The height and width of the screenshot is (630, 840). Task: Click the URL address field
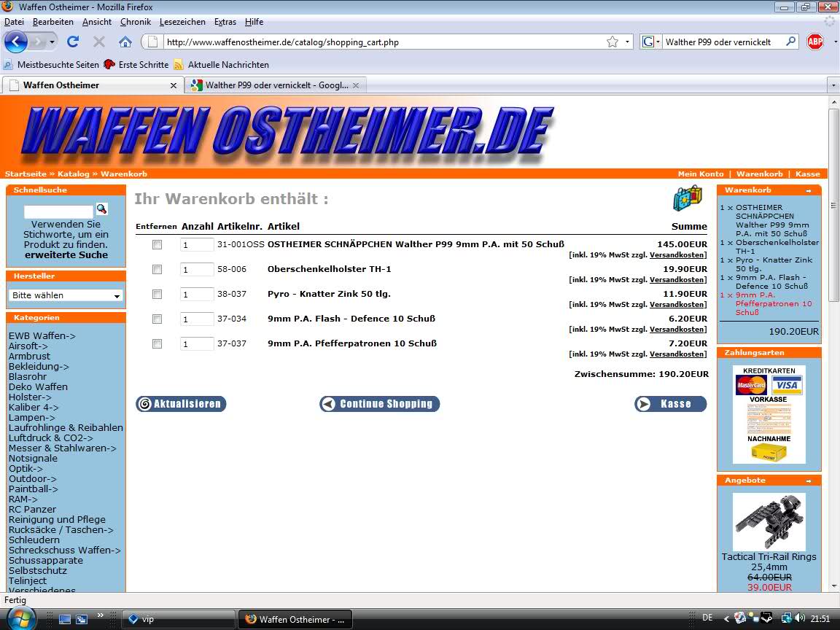[x=384, y=42]
